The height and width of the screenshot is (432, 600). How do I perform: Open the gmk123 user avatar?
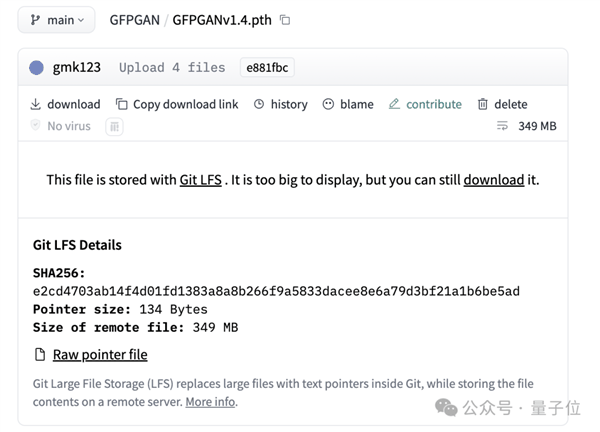[37, 68]
